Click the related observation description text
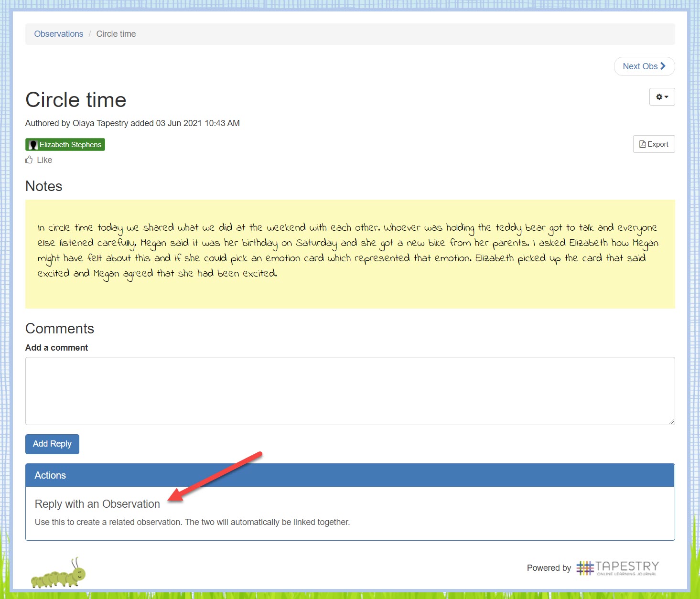The image size is (700, 599). tap(193, 522)
